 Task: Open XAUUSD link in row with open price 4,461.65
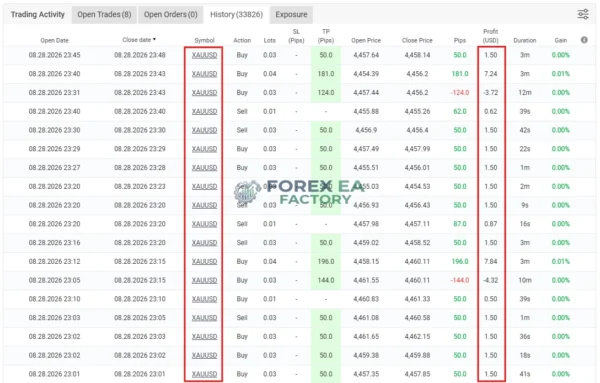[204, 336]
